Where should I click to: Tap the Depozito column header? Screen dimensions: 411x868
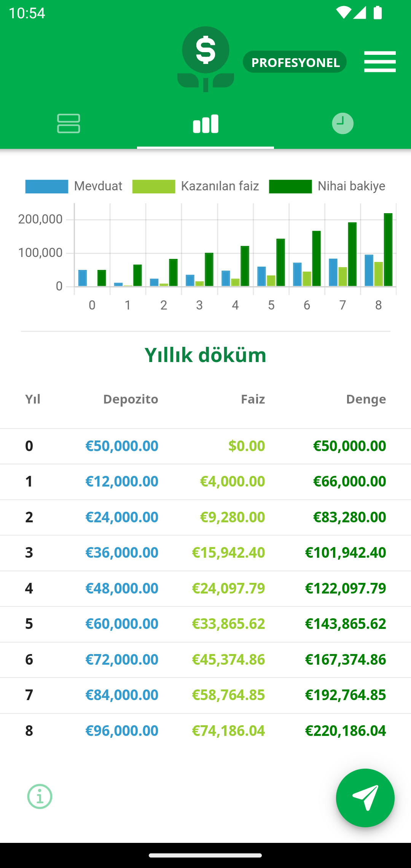pos(131,399)
